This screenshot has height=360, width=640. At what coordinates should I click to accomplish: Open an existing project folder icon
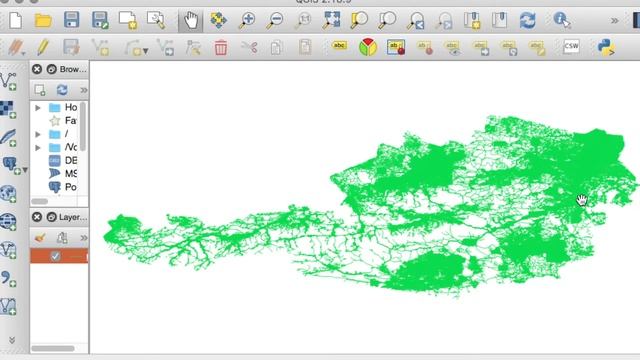click(43, 20)
